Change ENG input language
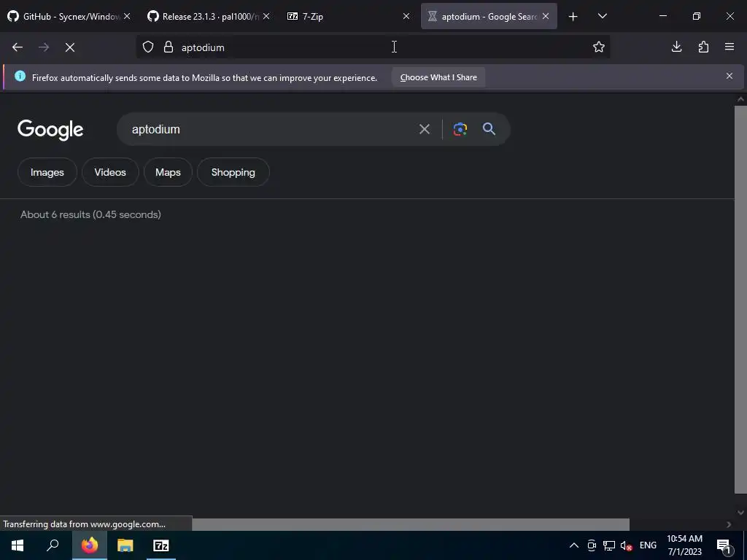 click(x=648, y=545)
